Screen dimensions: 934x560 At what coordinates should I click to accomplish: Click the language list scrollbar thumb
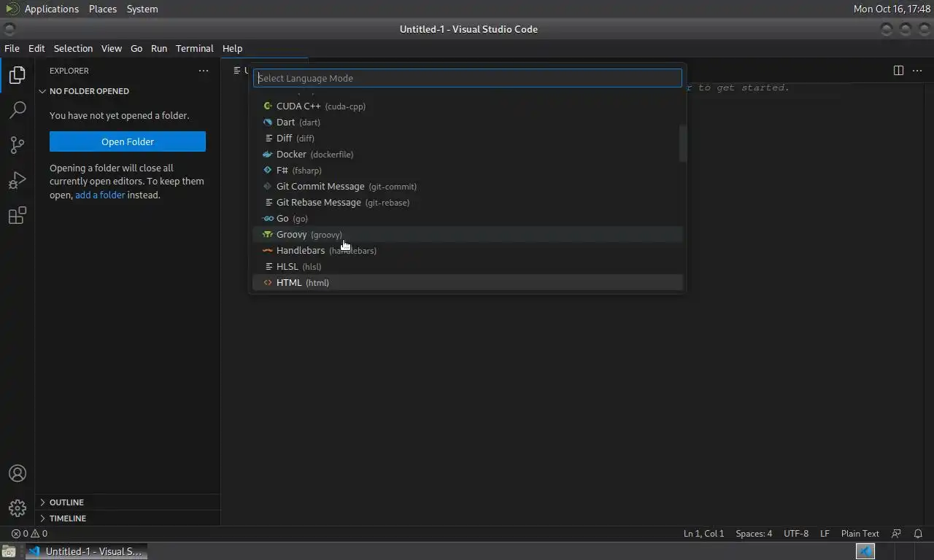[x=683, y=143]
